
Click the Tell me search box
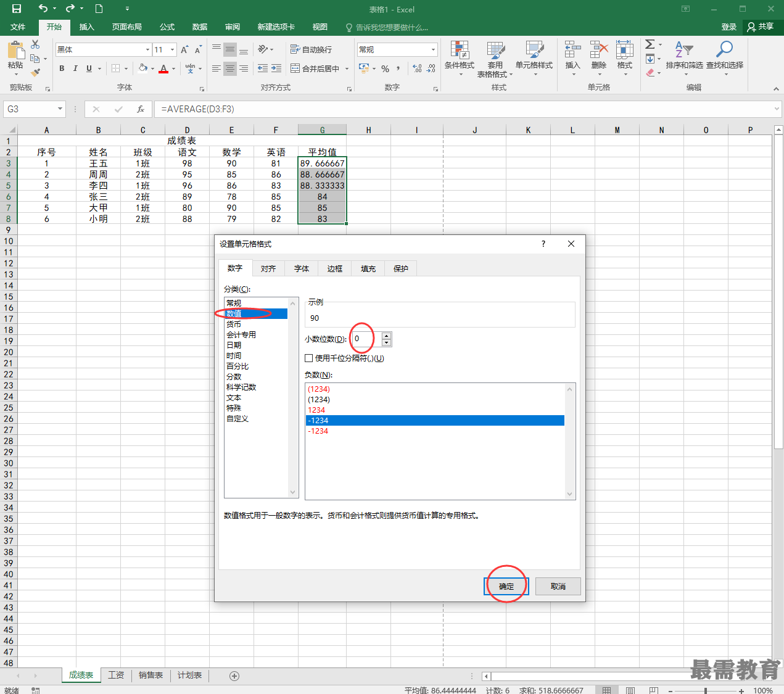tap(392, 27)
